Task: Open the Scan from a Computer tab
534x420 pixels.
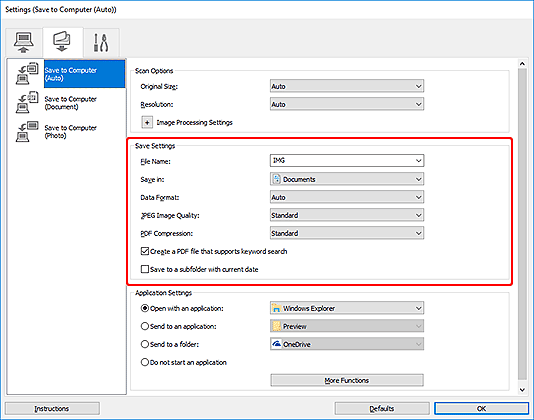Action: point(23,43)
